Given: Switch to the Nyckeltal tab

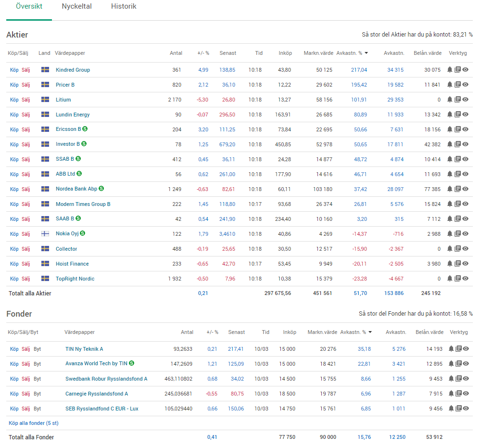Looking at the screenshot, I should tap(76, 6).
